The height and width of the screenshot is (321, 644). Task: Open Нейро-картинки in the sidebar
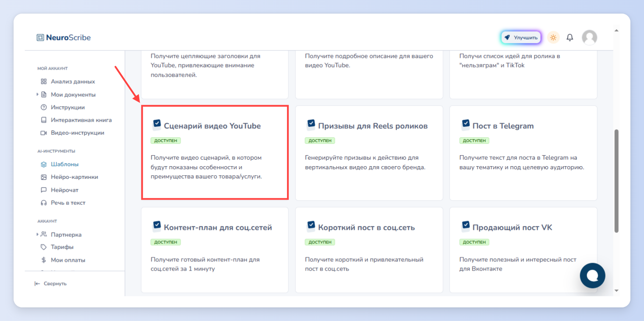coord(74,177)
